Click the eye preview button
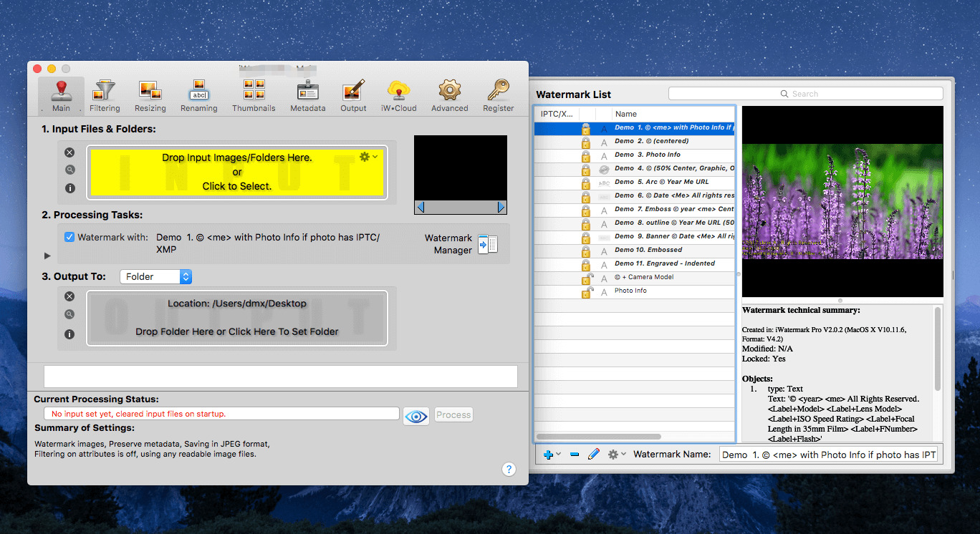Screen dimensions: 980x534 416,415
